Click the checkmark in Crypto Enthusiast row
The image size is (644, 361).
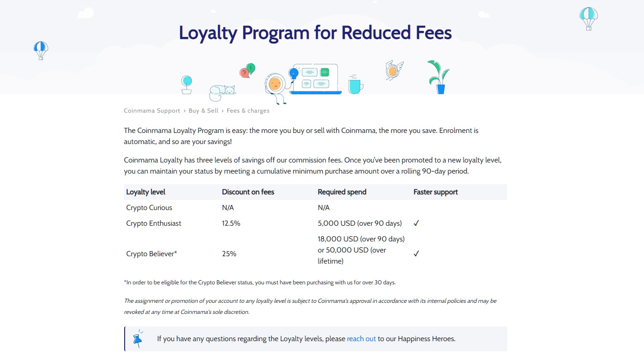click(416, 223)
